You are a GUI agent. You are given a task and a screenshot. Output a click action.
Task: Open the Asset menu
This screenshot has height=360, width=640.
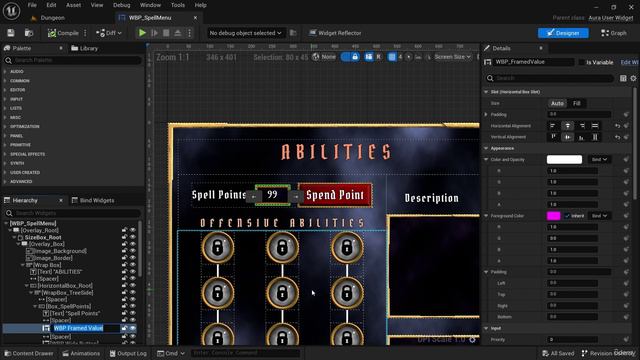[73, 5]
